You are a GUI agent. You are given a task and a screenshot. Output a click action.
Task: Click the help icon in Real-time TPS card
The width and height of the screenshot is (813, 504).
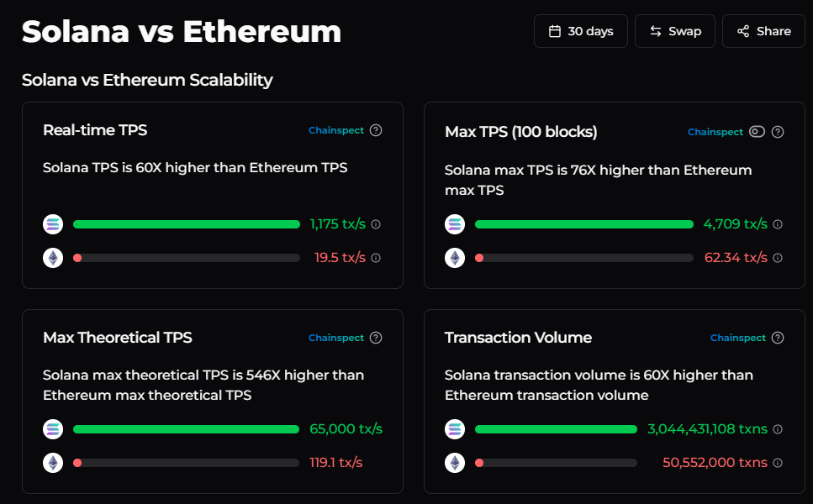tap(376, 130)
